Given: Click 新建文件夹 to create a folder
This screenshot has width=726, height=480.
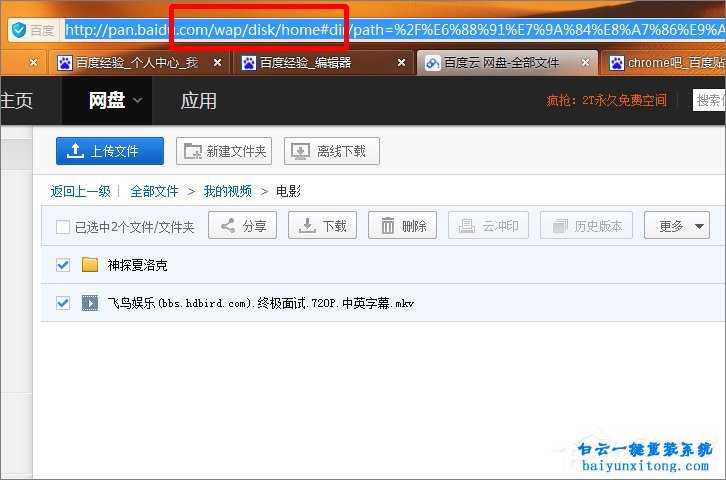Looking at the screenshot, I should [x=224, y=151].
